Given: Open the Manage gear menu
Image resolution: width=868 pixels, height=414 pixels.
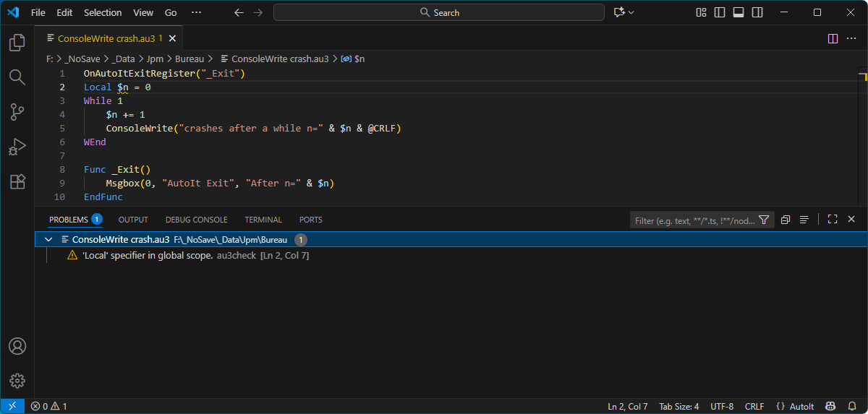Looking at the screenshot, I should click(17, 381).
